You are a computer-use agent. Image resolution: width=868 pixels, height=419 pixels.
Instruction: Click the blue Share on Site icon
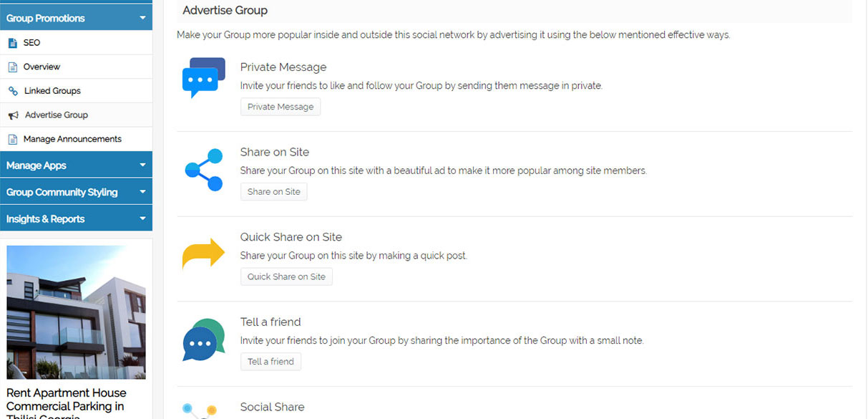tap(203, 170)
